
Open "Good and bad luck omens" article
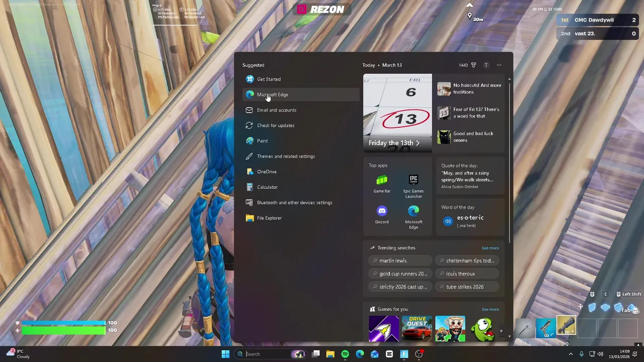[x=469, y=137]
